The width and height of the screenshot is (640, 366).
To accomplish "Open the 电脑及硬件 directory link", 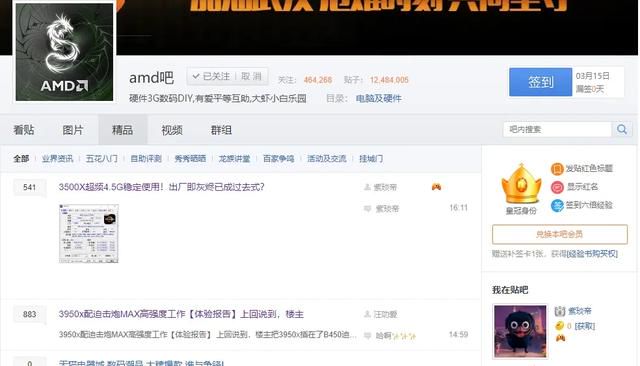I will (379, 98).
